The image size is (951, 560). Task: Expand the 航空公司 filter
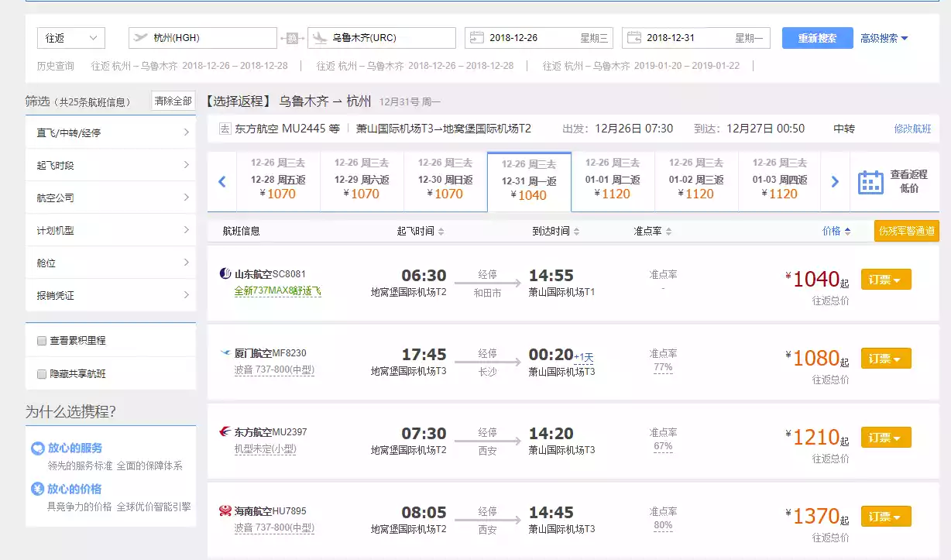[110, 198]
